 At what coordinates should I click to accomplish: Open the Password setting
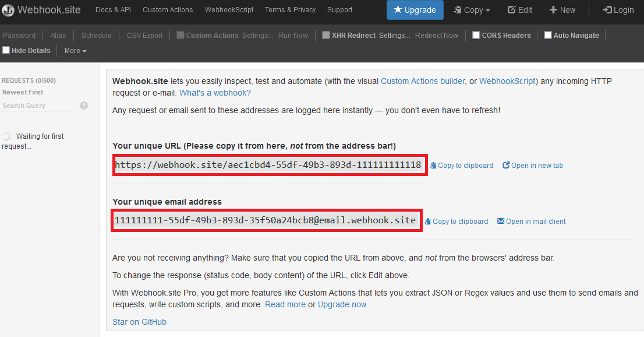click(x=19, y=36)
